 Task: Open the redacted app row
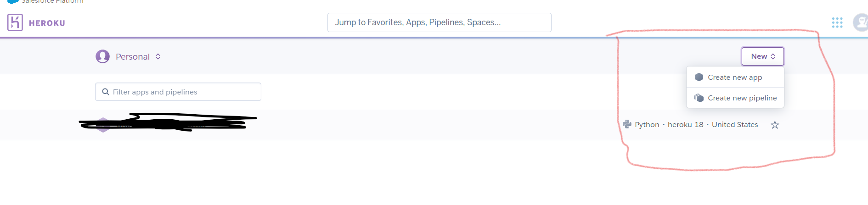tap(434, 125)
